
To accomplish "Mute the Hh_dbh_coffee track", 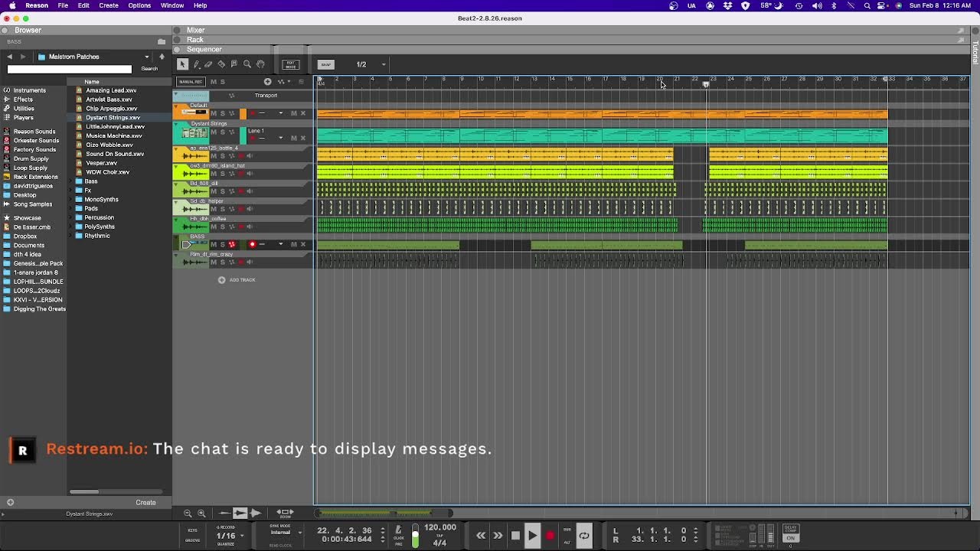I will click(x=214, y=227).
